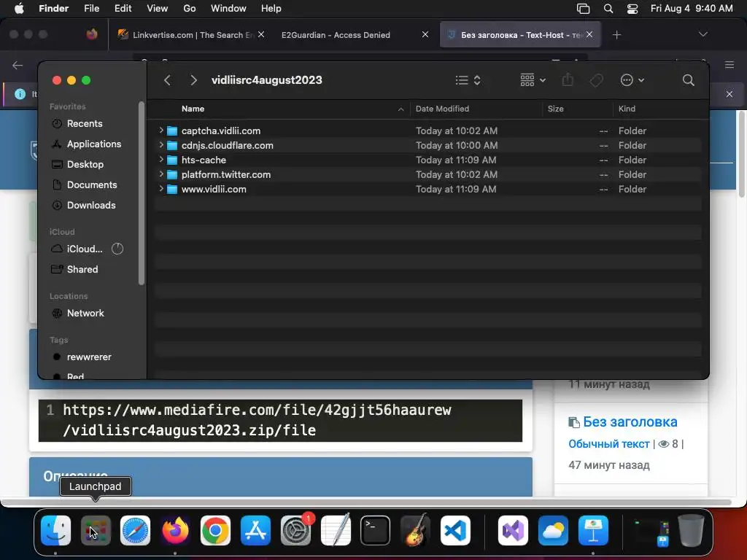747x560 pixels.
Task: Open the View menu
Action: coord(158,9)
